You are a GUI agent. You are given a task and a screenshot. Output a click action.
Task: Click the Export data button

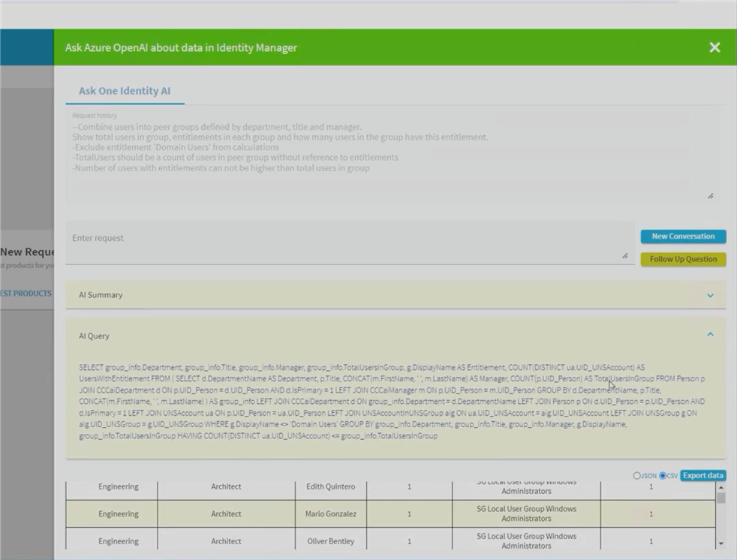point(702,475)
